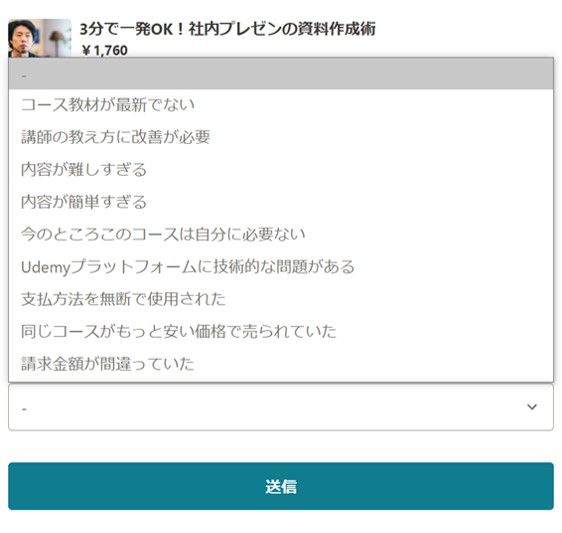Submit the form with 送信 button

coord(281,486)
